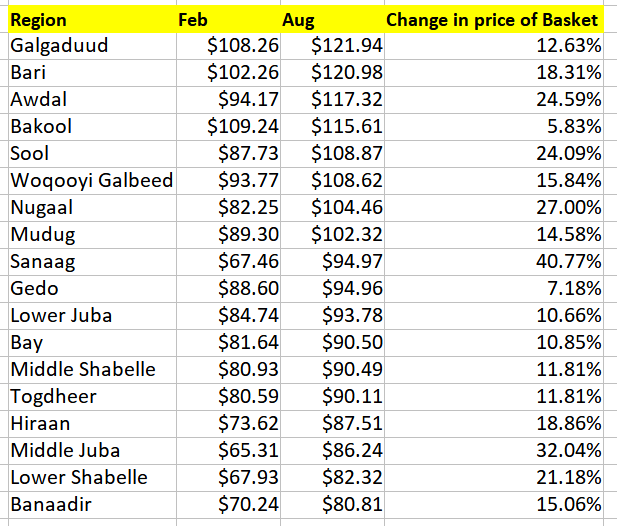Viewport: 617px width, 526px height.
Task: Select the Aug column header cell
Action: click(332, 20)
